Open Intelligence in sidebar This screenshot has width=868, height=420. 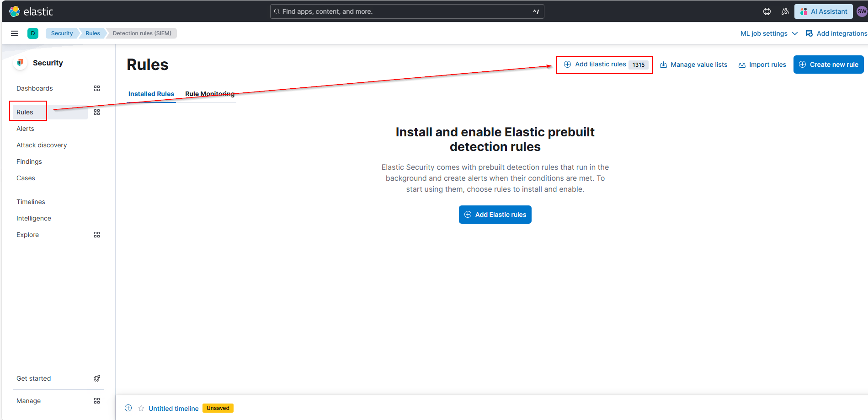click(x=34, y=218)
